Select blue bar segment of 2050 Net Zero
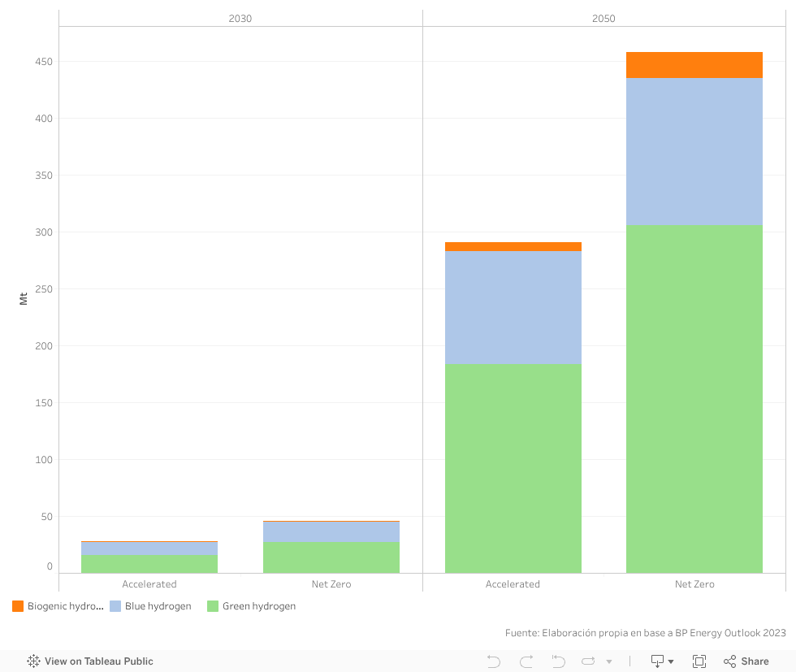The height and width of the screenshot is (672, 796). [x=694, y=151]
